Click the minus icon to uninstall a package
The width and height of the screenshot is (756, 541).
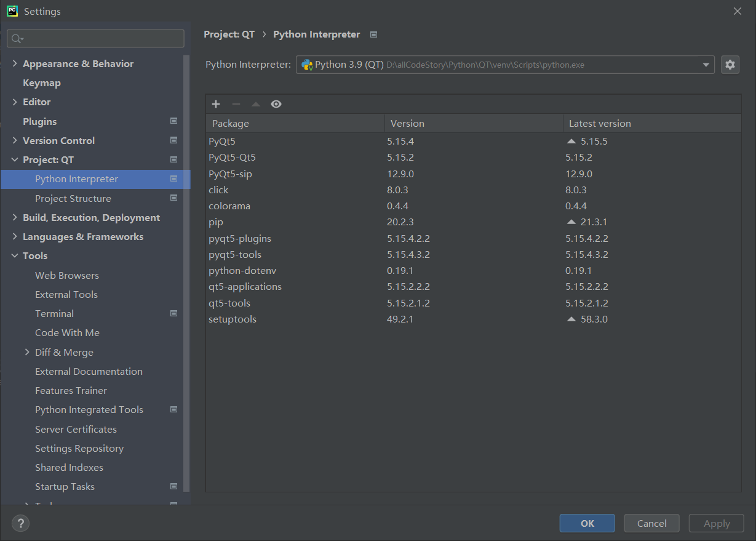pyautogui.click(x=236, y=104)
